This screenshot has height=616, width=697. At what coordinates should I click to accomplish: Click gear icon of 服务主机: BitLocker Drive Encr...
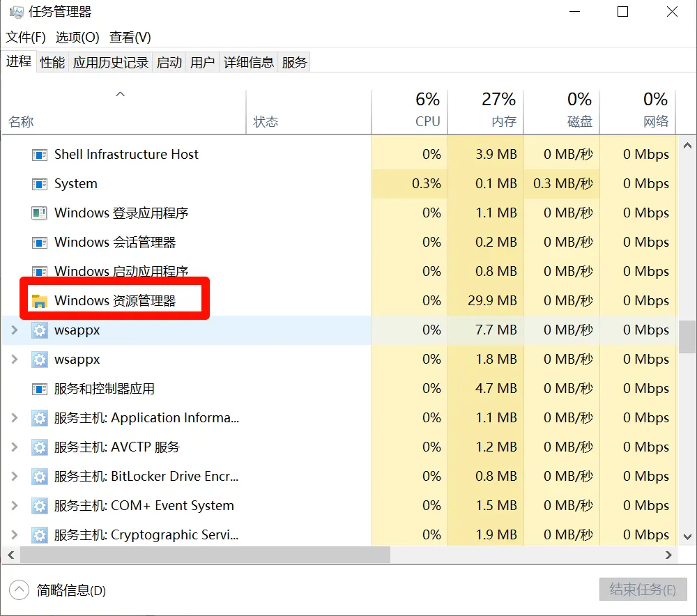(40, 477)
